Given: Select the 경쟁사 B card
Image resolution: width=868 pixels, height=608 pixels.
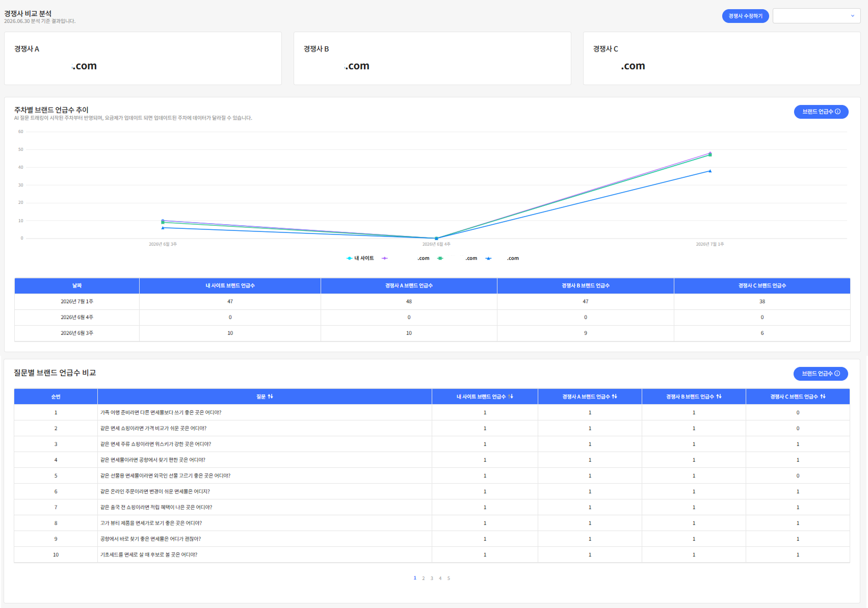Looking at the screenshot, I should pos(432,58).
